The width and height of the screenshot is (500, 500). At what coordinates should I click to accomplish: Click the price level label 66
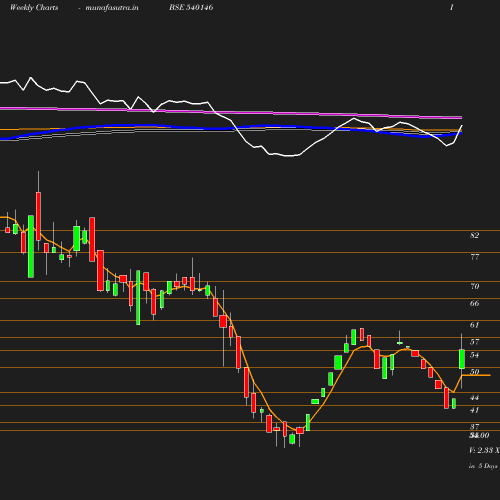coord(475,303)
